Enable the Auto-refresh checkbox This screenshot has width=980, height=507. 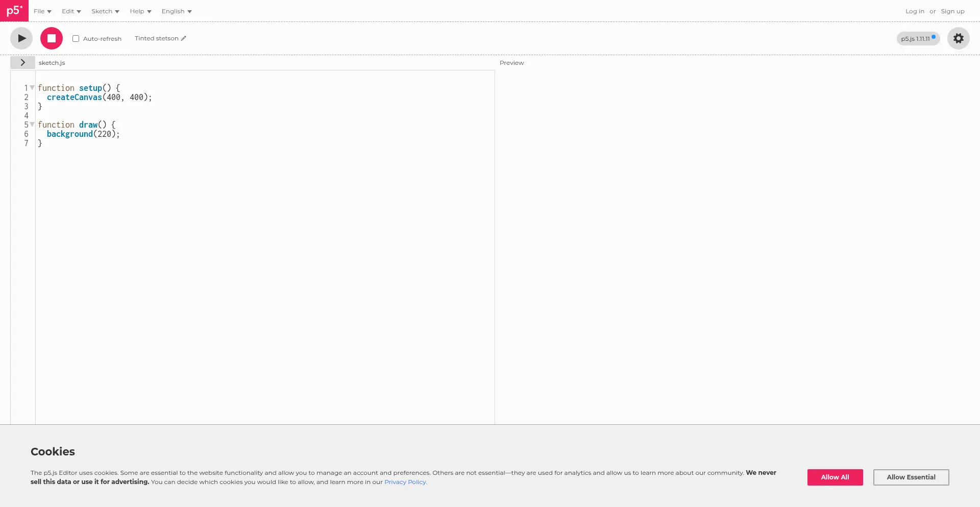click(x=76, y=39)
